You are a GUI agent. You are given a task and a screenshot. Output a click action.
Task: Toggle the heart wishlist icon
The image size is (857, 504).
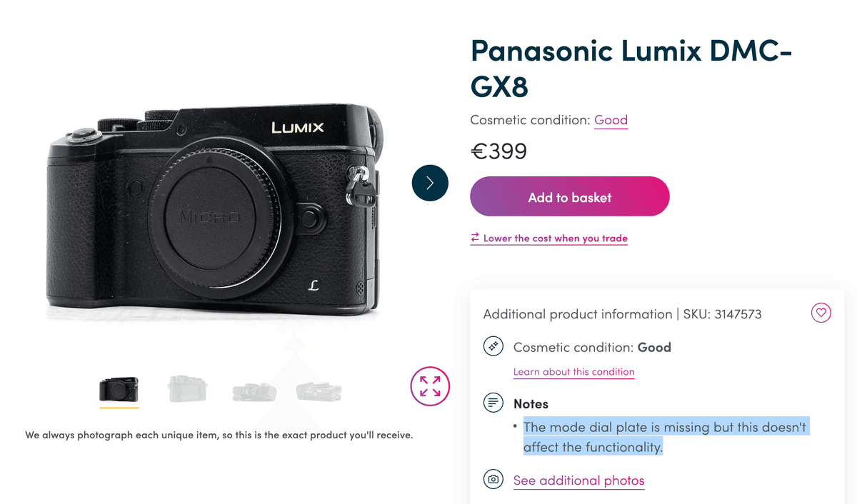(821, 313)
